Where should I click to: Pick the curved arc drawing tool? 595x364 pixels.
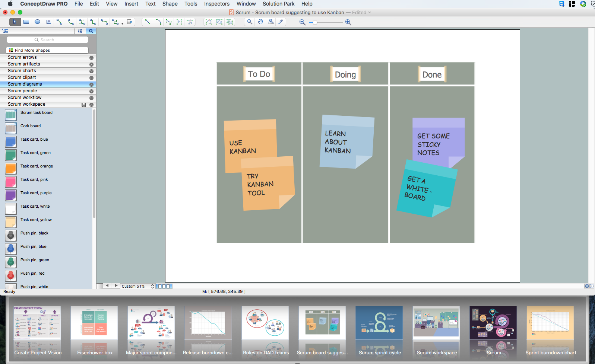pos(158,22)
